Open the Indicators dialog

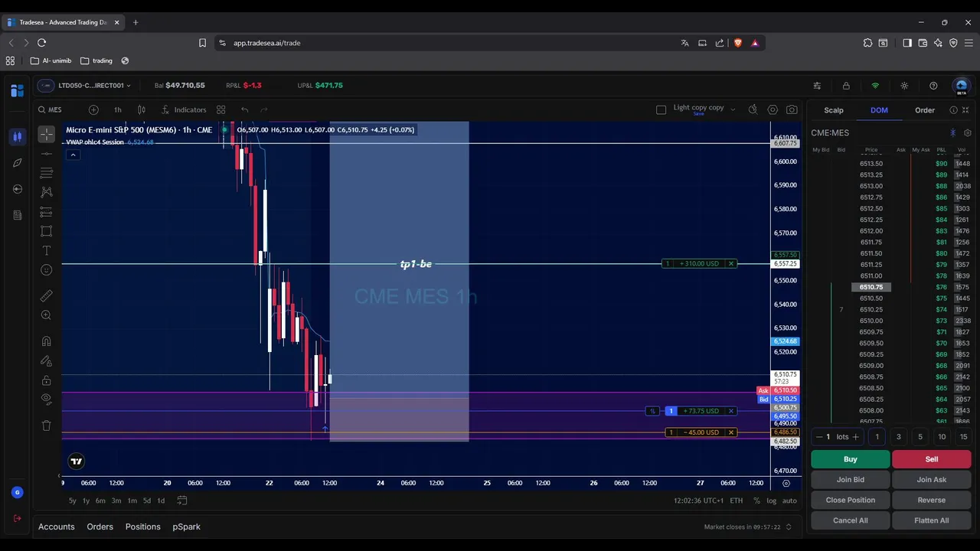tap(184, 110)
